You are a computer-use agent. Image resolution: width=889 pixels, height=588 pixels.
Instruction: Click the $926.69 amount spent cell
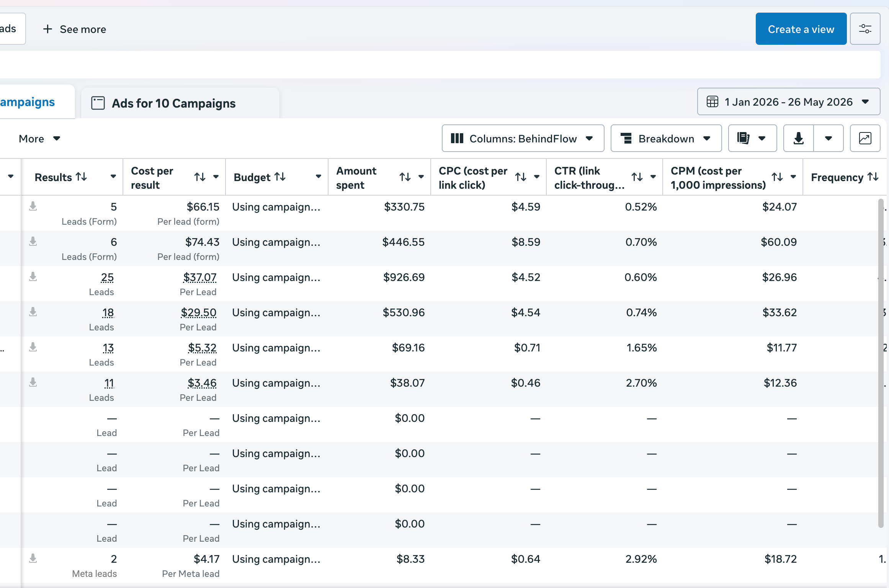pyautogui.click(x=404, y=277)
